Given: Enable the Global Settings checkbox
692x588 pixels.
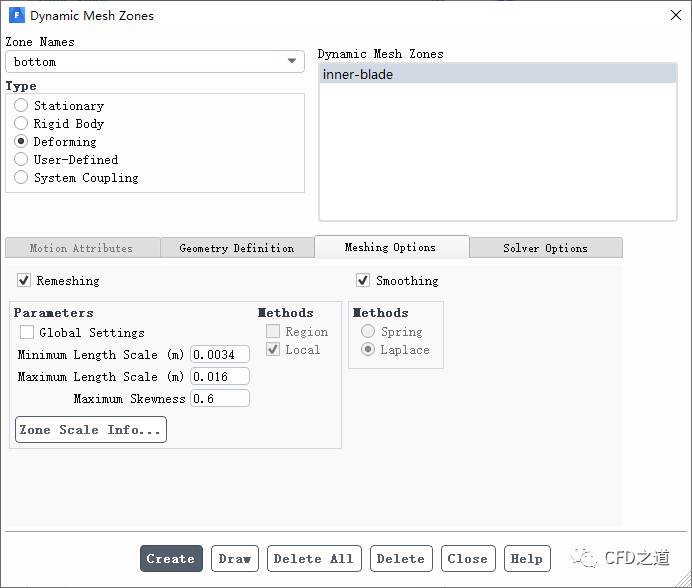Looking at the screenshot, I should click(27, 332).
